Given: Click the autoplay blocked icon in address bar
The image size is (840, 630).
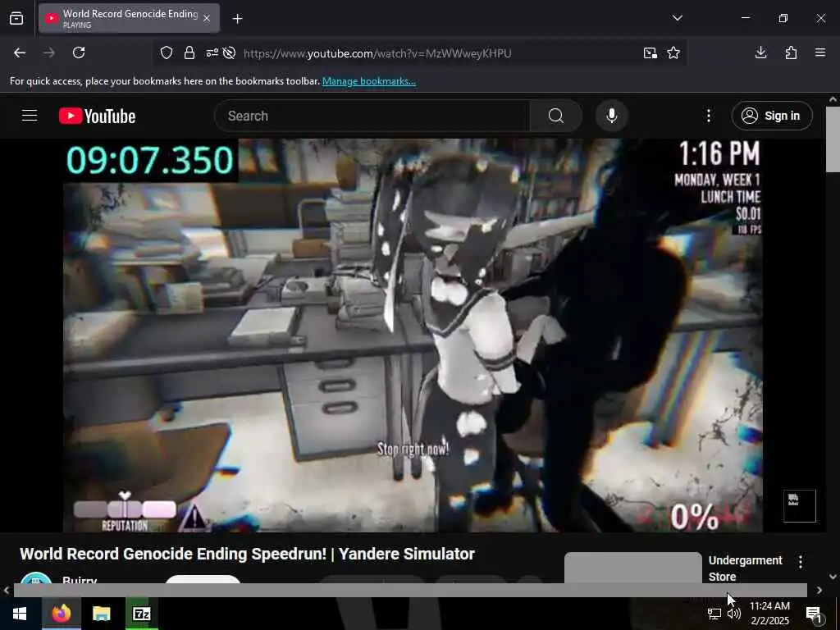Looking at the screenshot, I should [230, 53].
